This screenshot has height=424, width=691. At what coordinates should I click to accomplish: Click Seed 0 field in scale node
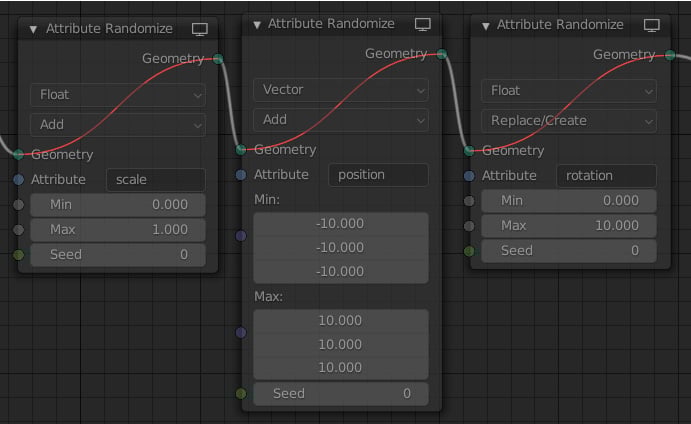118,255
